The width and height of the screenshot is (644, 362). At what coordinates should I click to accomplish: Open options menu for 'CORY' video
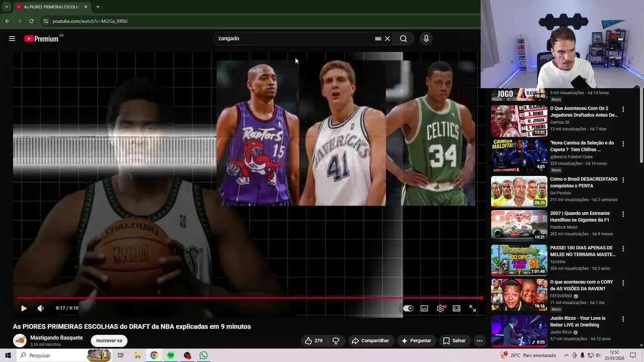pyautogui.click(x=623, y=283)
